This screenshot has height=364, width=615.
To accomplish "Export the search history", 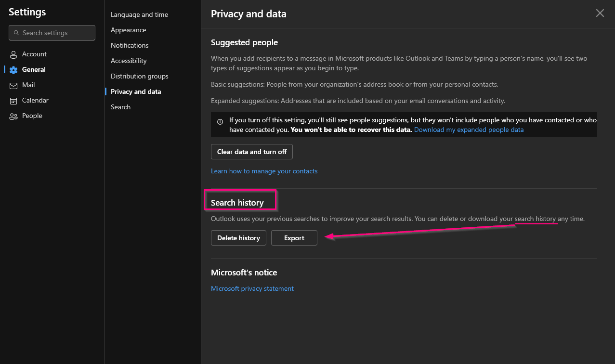I will click(x=294, y=238).
